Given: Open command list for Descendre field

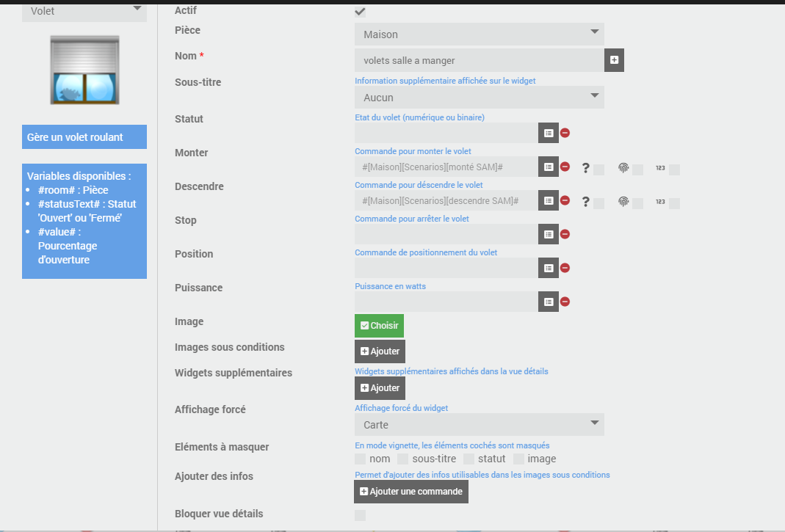Looking at the screenshot, I should click(549, 200).
